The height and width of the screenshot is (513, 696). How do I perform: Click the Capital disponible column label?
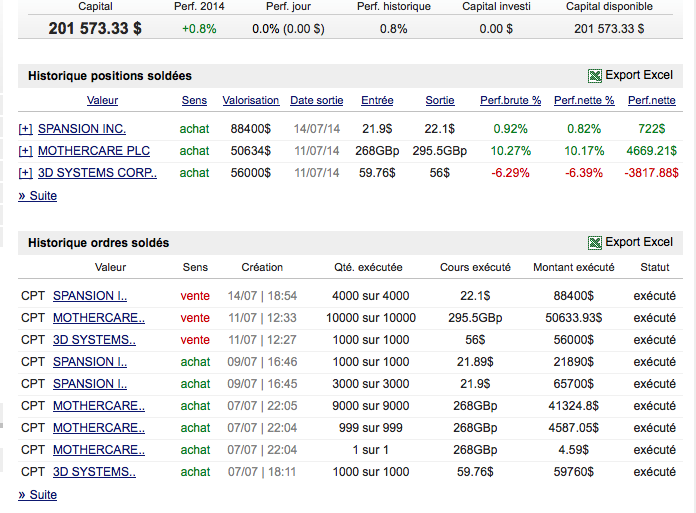[x=609, y=7]
